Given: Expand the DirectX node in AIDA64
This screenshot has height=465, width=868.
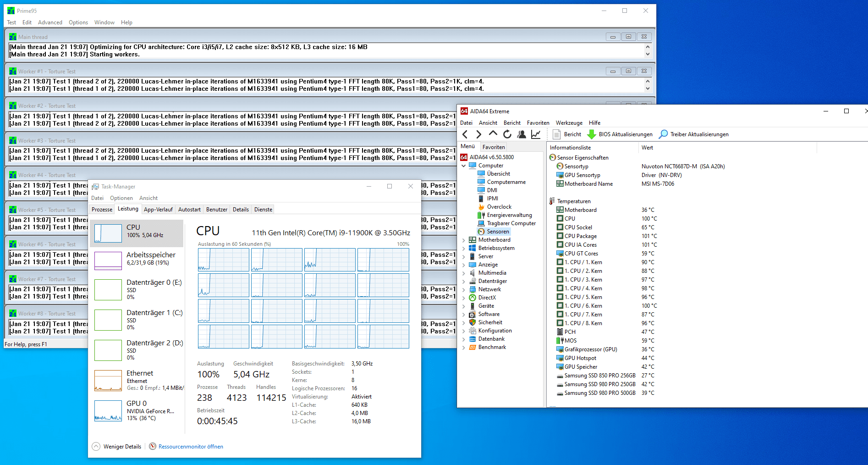Looking at the screenshot, I should (463, 298).
